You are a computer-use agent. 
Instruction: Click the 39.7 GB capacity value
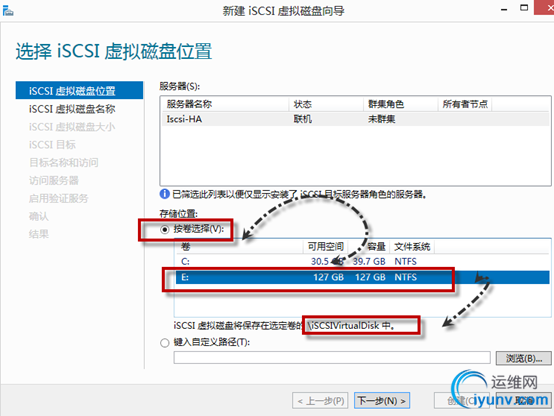pyautogui.click(x=369, y=262)
